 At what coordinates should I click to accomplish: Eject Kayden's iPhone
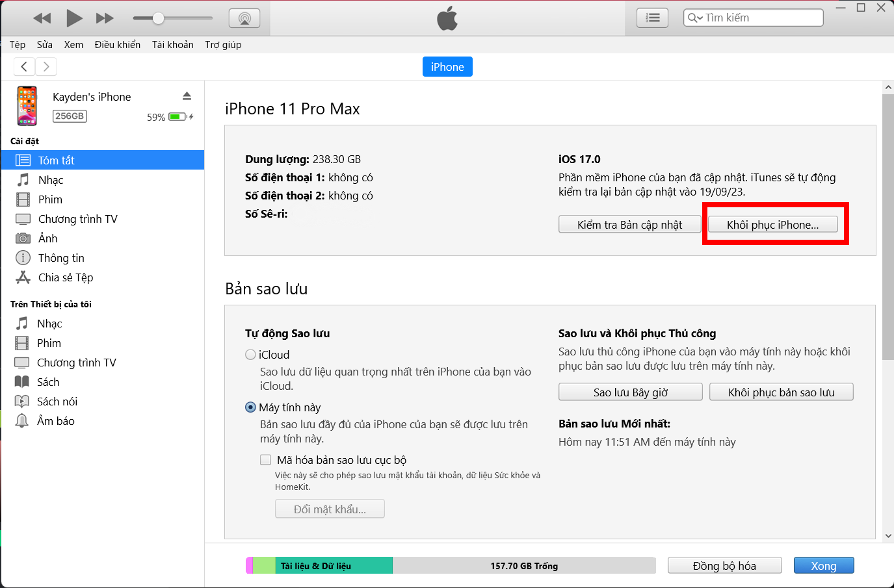[x=187, y=95]
